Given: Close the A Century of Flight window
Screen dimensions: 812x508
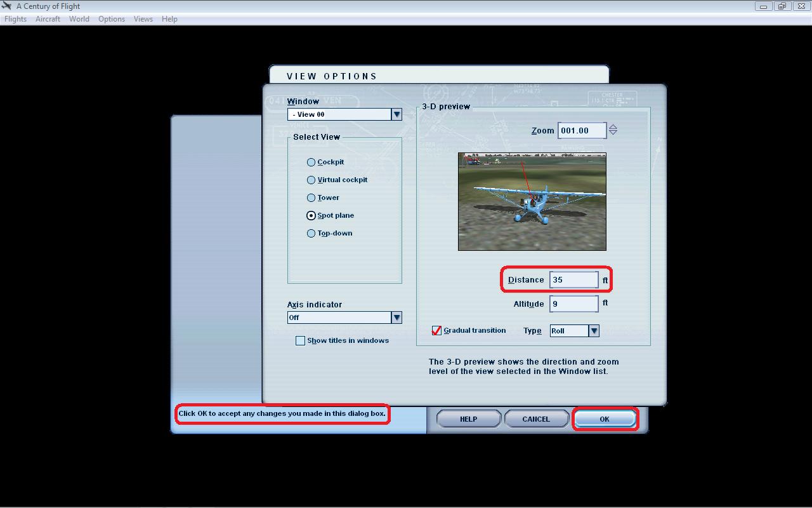Looking at the screenshot, I should 800,6.
